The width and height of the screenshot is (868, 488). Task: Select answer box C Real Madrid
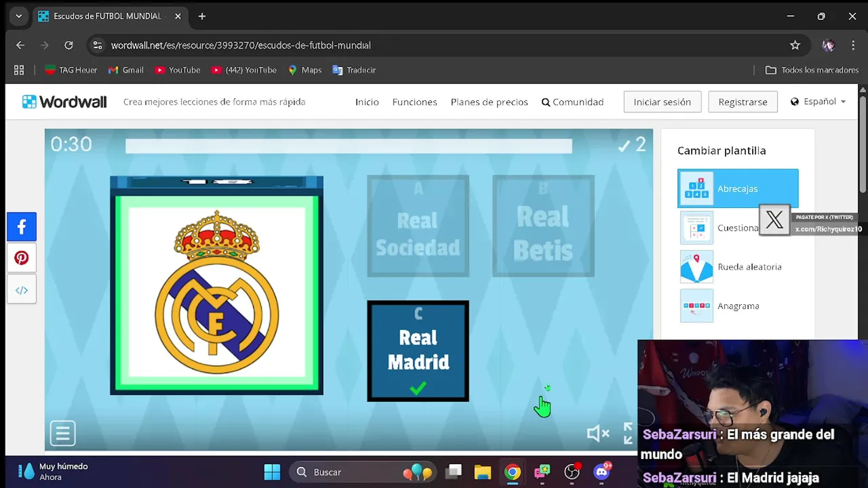coord(418,351)
